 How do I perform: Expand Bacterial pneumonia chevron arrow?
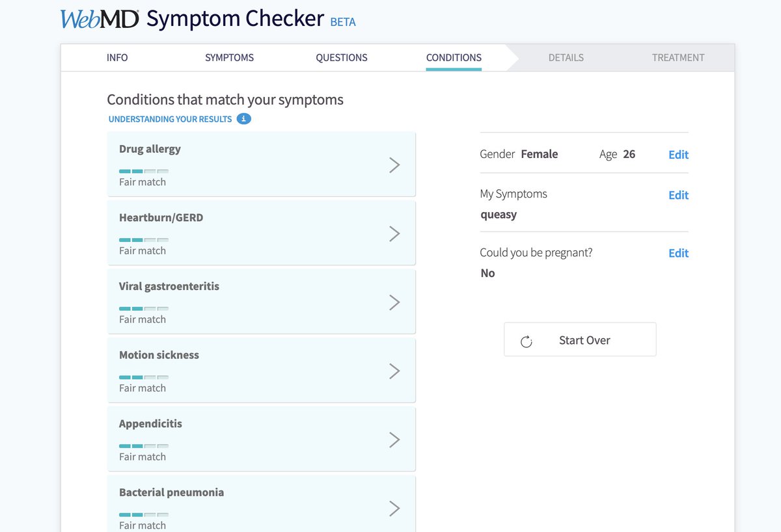click(x=394, y=509)
